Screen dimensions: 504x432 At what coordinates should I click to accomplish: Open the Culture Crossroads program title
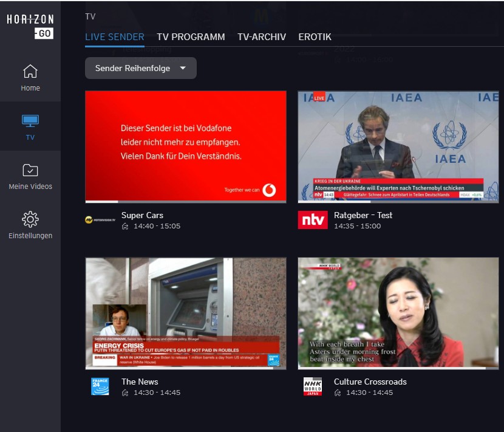370,382
